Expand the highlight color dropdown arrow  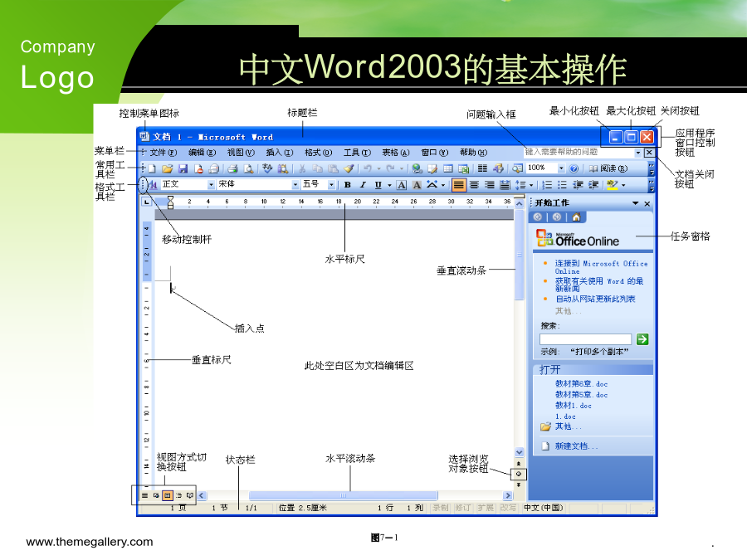coord(623,185)
